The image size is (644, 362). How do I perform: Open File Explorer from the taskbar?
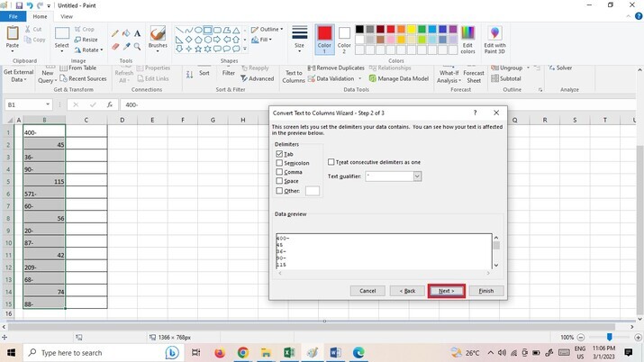266,353
